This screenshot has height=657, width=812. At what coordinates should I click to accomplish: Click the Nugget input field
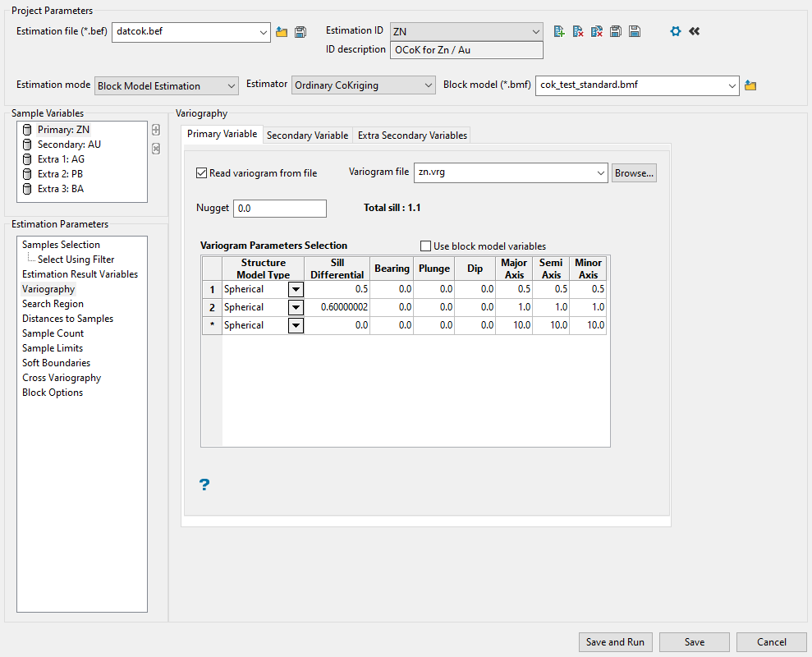280,209
